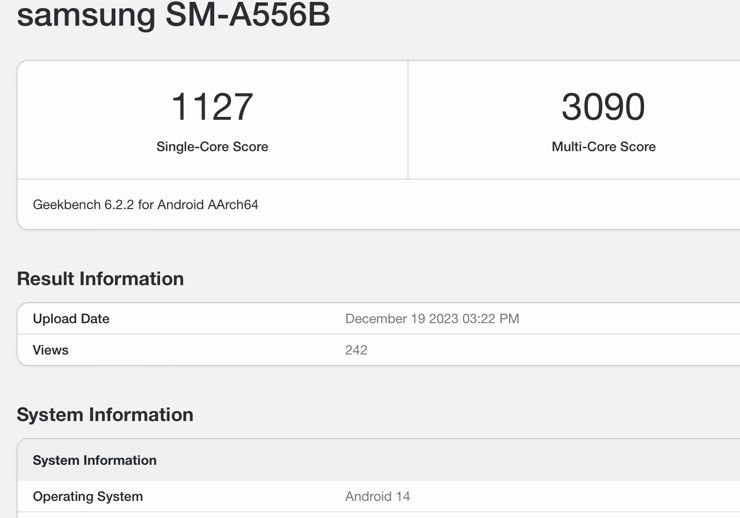Image resolution: width=740 pixels, height=518 pixels.
Task: Click the "Single-Core Score" label
Action: click(212, 146)
